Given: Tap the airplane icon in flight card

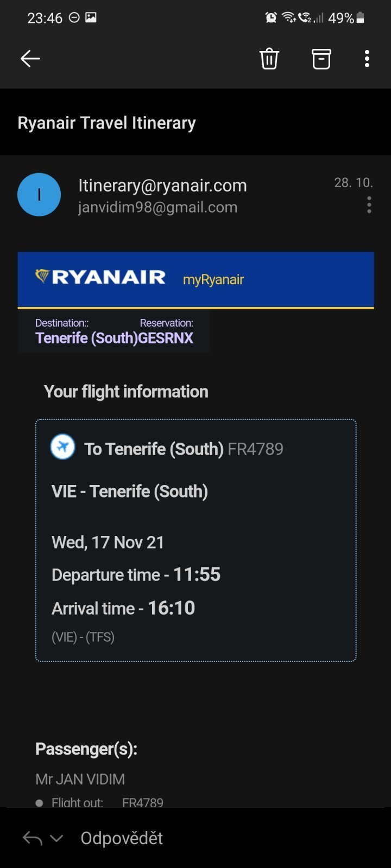Looking at the screenshot, I should click(63, 447).
